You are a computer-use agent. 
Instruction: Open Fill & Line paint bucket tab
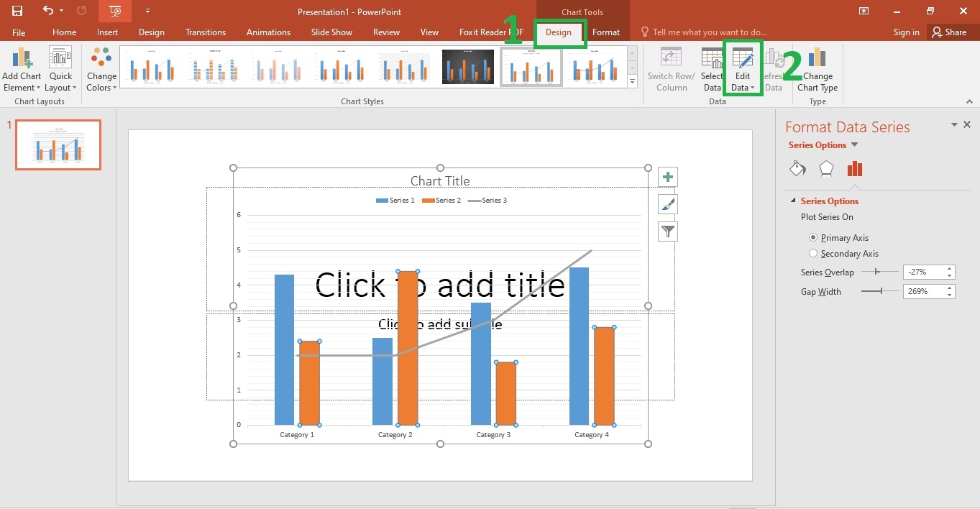pyautogui.click(x=797, y=169)
